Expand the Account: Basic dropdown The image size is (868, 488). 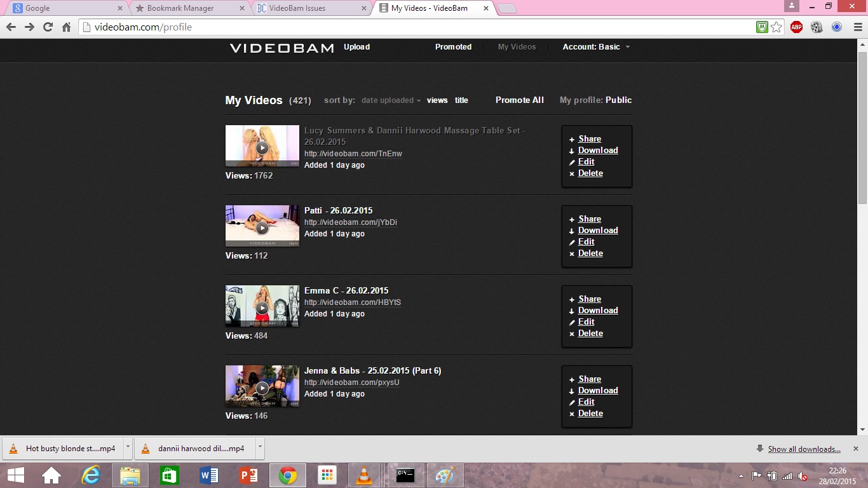click(x=596, y=47)
